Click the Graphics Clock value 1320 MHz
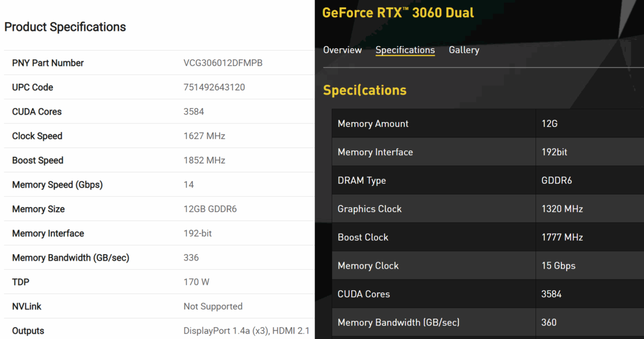 562,209
